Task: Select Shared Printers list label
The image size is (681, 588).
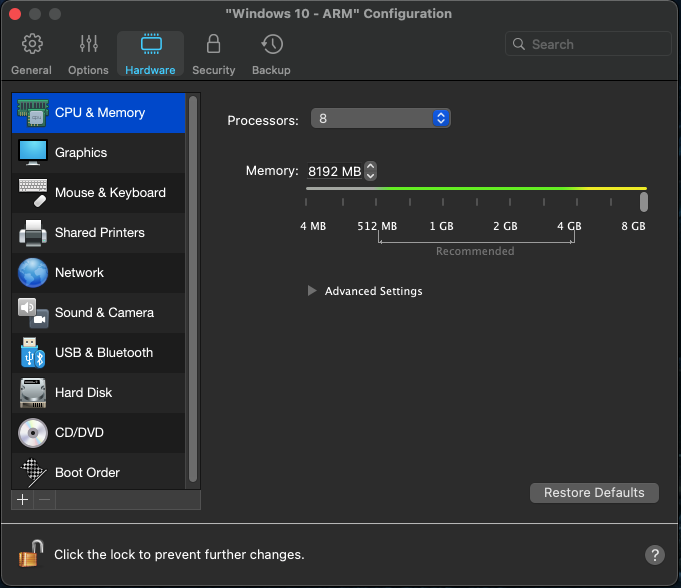Action: pos(99,233)
